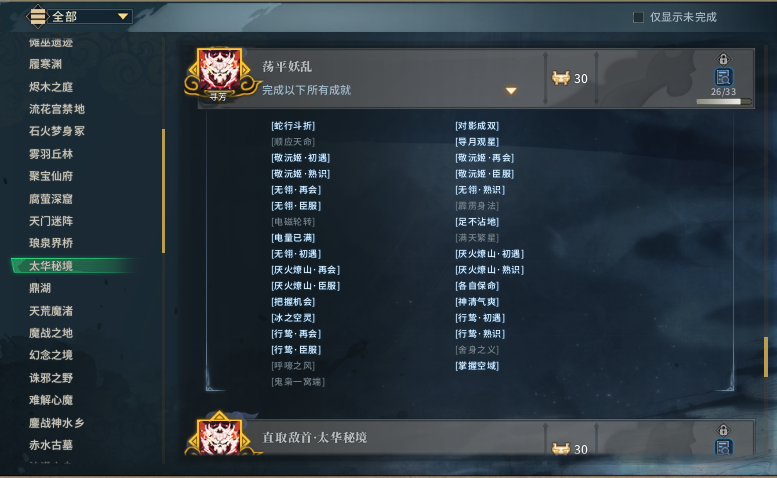Click the 26/33 progress bar
Image resolution: width=777 pixels, height=478 pixels.
click(x=723, y=102)
